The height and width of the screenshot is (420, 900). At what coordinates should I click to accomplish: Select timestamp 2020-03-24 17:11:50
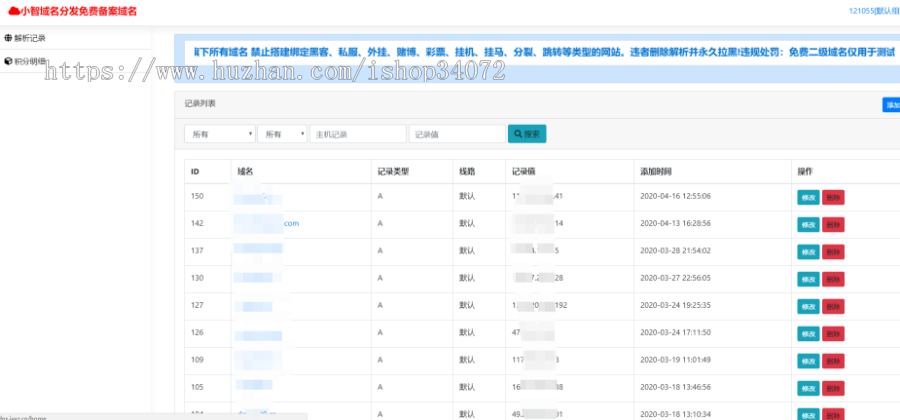pos(676,332)
